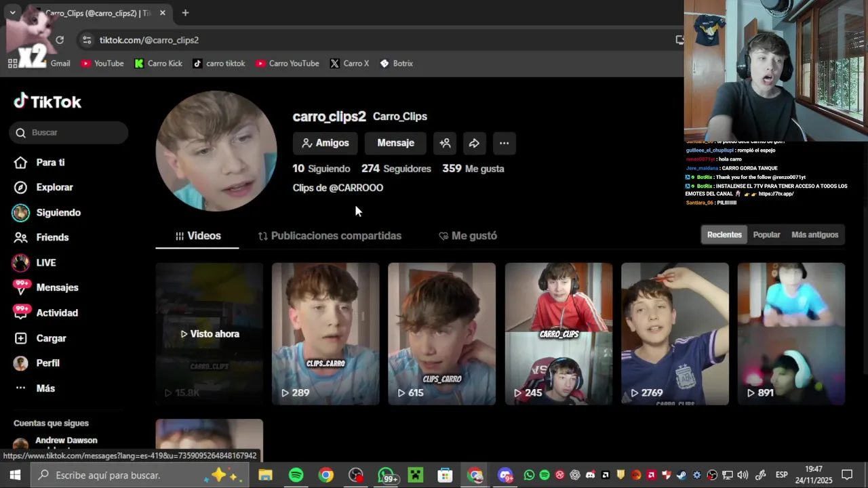This screenshot has height=488, width=868.
Task: Open Google Chrome from the taskbar
Action: [x=326, y=475]
